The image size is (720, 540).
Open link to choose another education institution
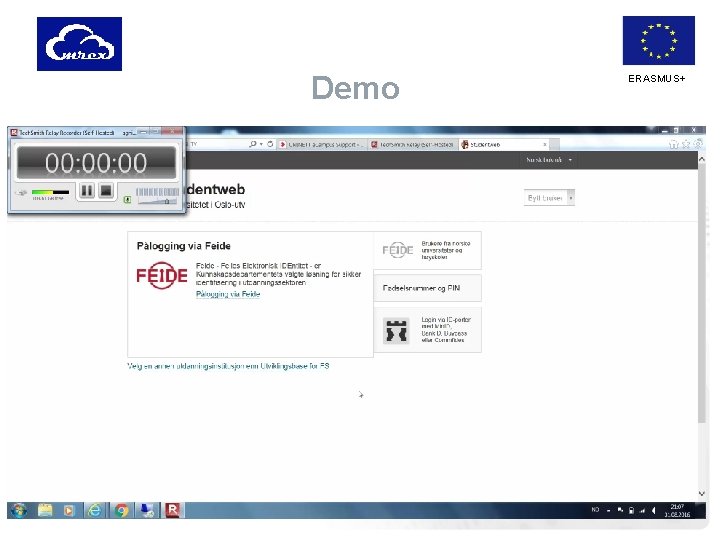228,366
